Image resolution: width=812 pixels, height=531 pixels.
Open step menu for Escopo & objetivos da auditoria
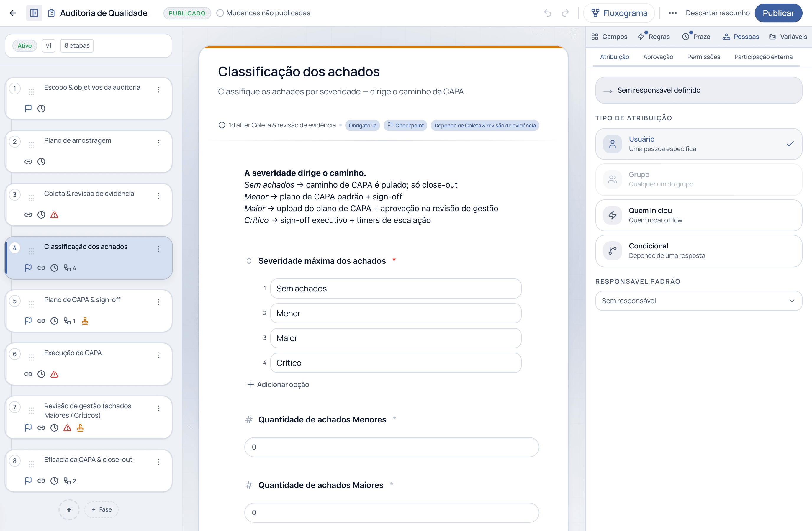[159, 90]
